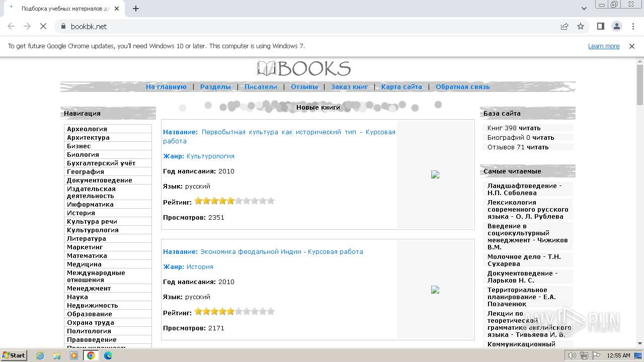
Task: Open the Отзывы menu item
Action: (304, 86)
